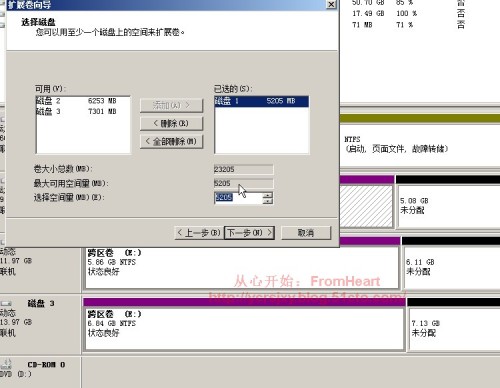Screen dimensions: 500x388
Task: Click the 卷大小总数 field showing 23205
Action: (244, 169)
